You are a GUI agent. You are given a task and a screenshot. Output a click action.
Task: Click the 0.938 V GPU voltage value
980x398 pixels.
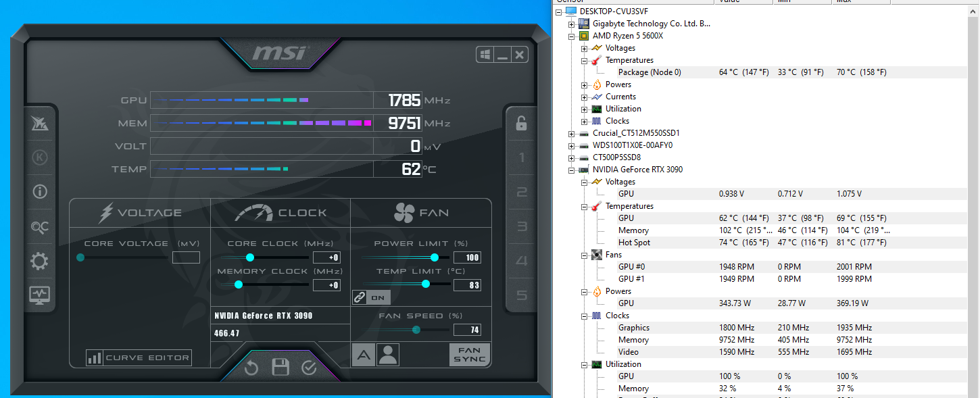[x=731, y=194]
